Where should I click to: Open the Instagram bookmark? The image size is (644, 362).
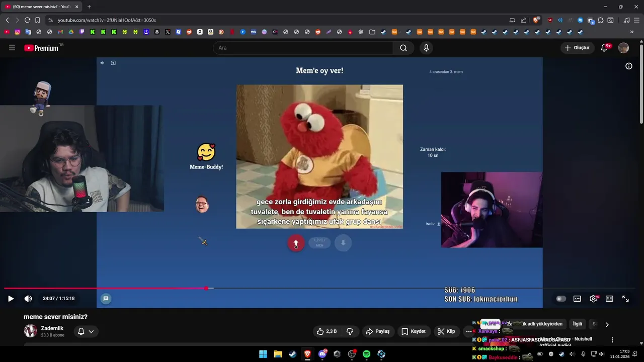click(17, 32)
